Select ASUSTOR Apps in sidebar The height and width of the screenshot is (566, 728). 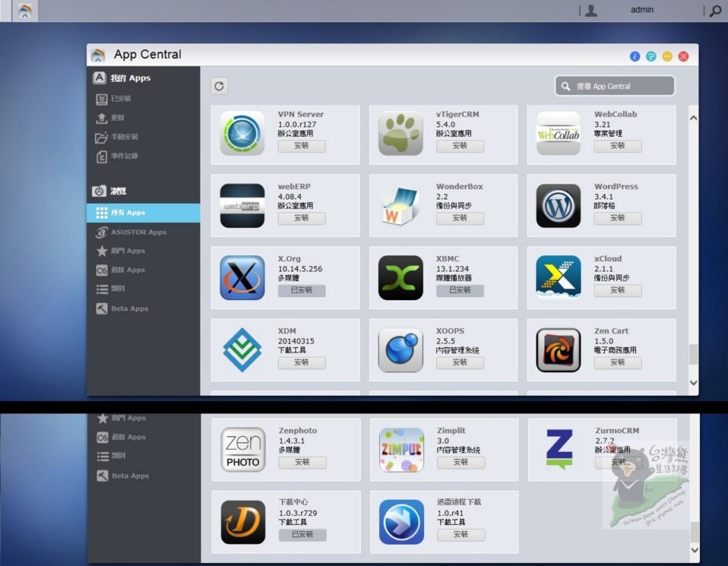click(x=143, y=232)
